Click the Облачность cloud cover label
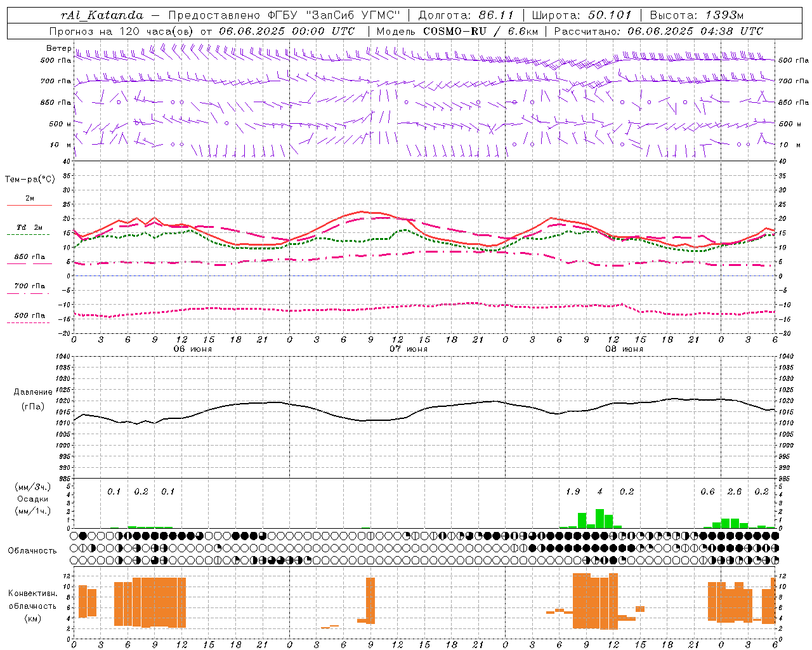812x650 pixels. pyautogui.click(x=32, y=551)
